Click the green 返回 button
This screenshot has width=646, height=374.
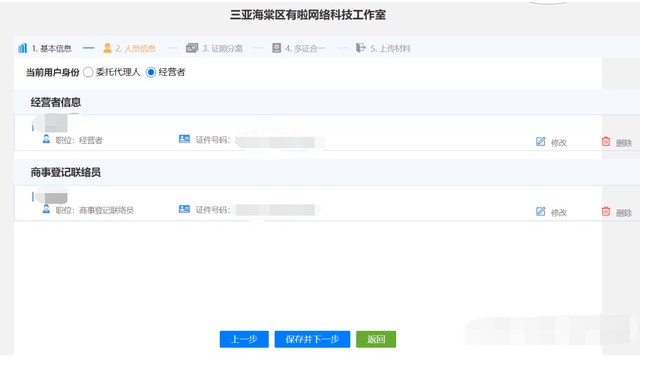(x=376, y=339)
